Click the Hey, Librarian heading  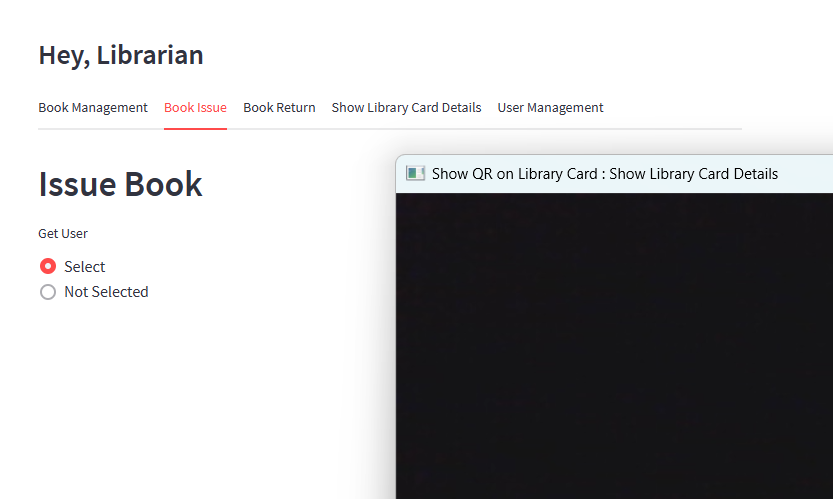[121, 55]
